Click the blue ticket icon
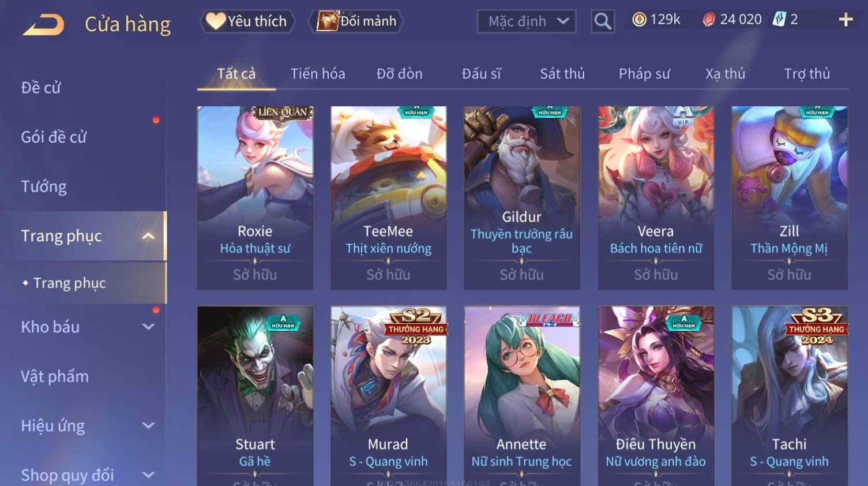The height and width of the screenshot is (486, 868). pos(779,20)
